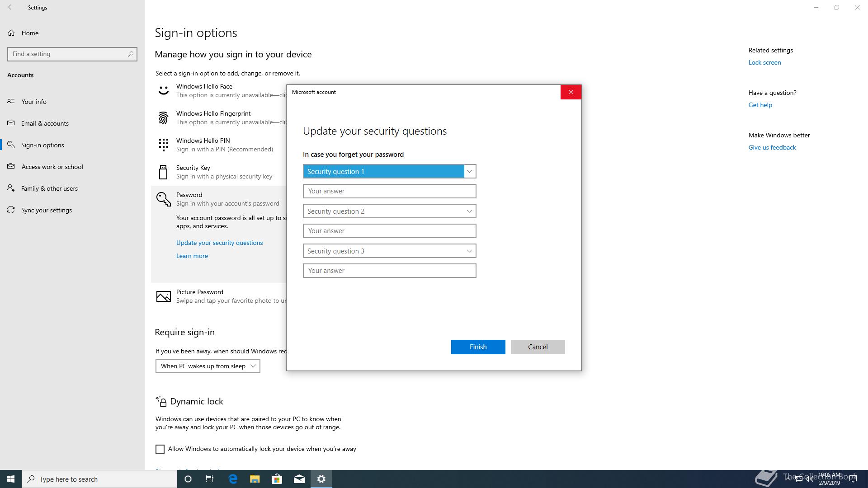Select the Windows Hello PIN option text
Screen dimensions: 868x488
(x=203, y=141)
